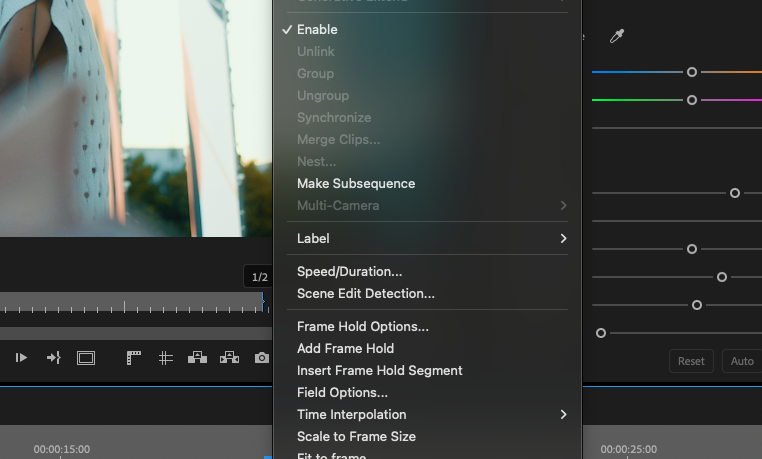Select Scene Edit Detection... menu item

point(365,294)
